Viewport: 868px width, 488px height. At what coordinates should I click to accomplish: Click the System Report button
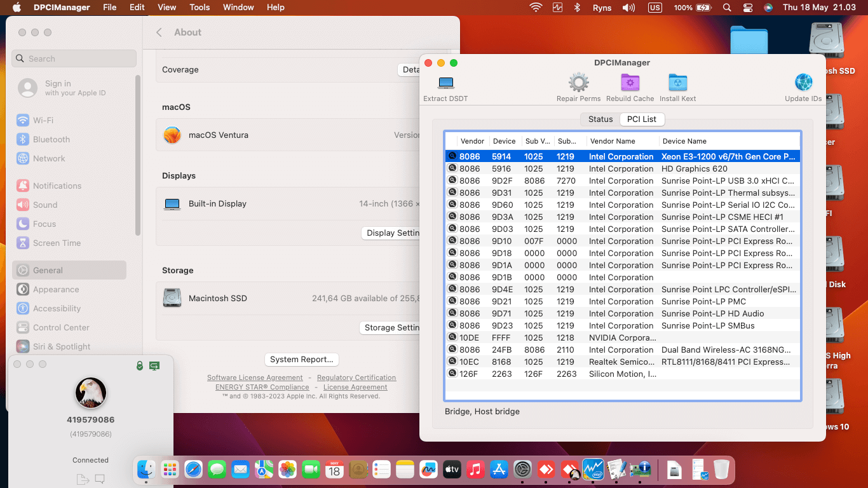(x=302, y=360)
